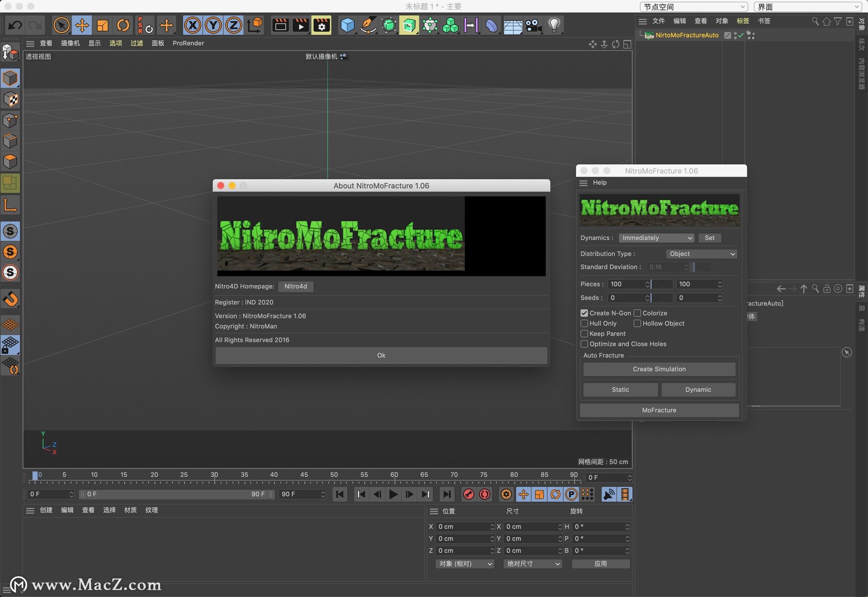Enable the Hull Only checkbox

(x=584, y=323)
